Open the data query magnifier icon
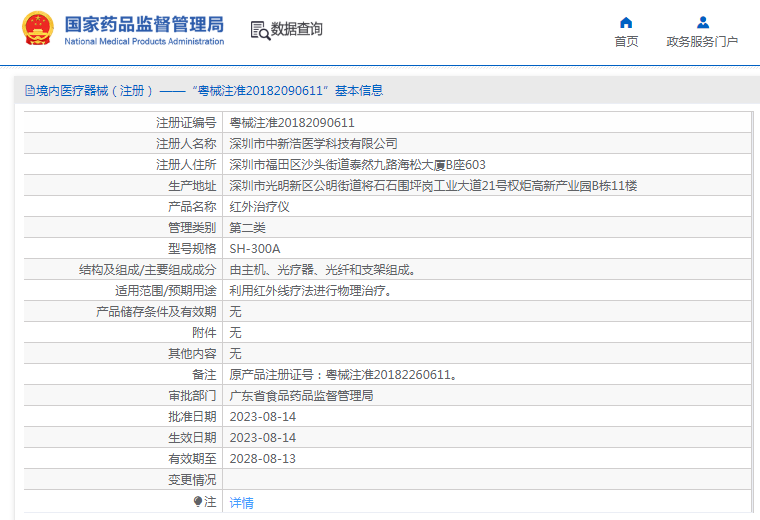 click(x=260, y=30)
